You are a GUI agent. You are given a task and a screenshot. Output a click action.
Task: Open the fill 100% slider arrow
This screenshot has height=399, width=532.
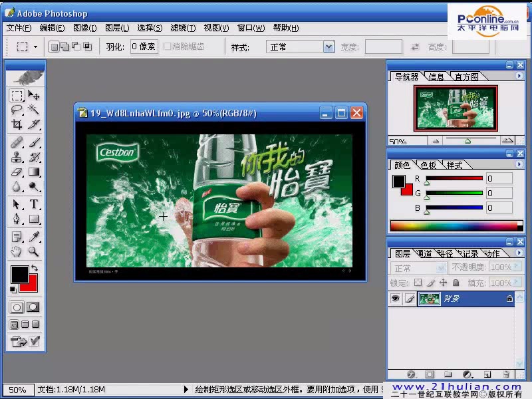coord(517,282)
